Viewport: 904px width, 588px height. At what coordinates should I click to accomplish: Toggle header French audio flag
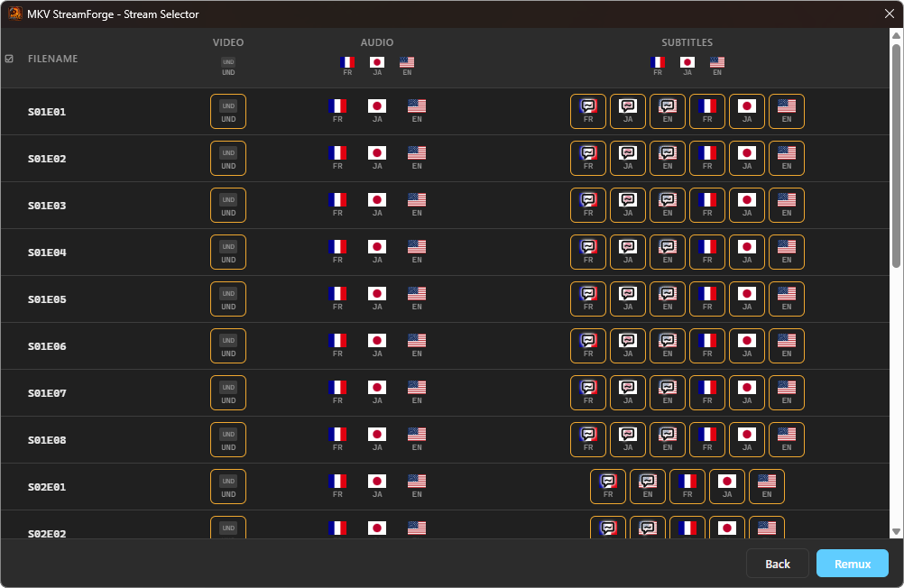(347, 67)
